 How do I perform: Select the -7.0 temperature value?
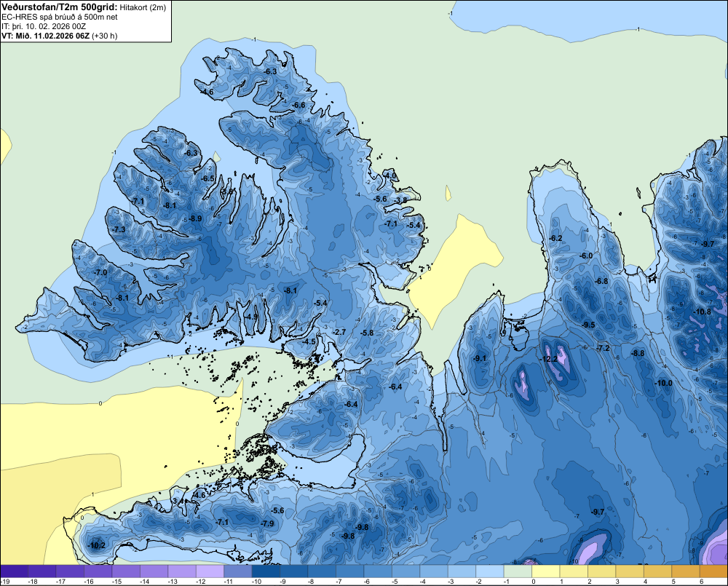click(101, 272)
